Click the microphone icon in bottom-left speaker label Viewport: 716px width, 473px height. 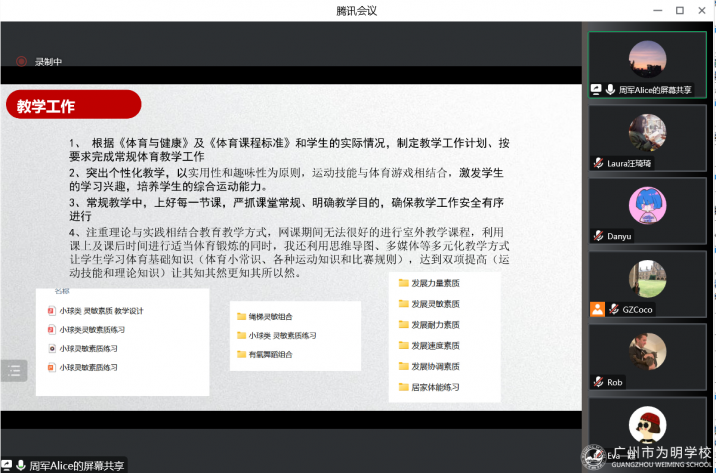tap(19, 465)
